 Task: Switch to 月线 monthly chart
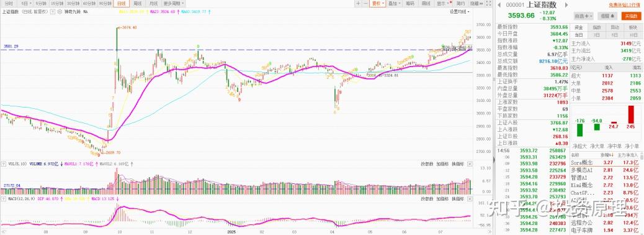[x=154, y=3]
